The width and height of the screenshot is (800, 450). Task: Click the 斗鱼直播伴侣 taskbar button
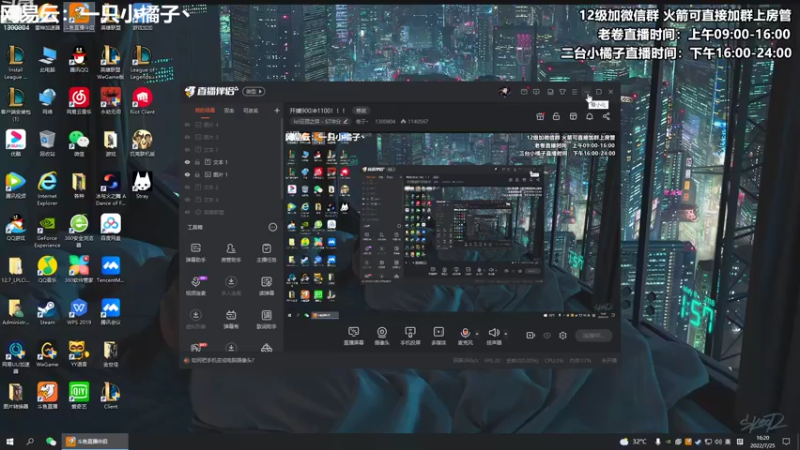pyautogui.click(x=95, y=441)
